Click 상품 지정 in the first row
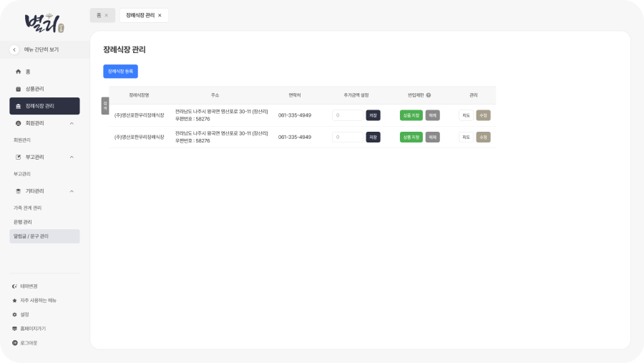The width and height of the screenshot is (644, 363). (411, 115)
